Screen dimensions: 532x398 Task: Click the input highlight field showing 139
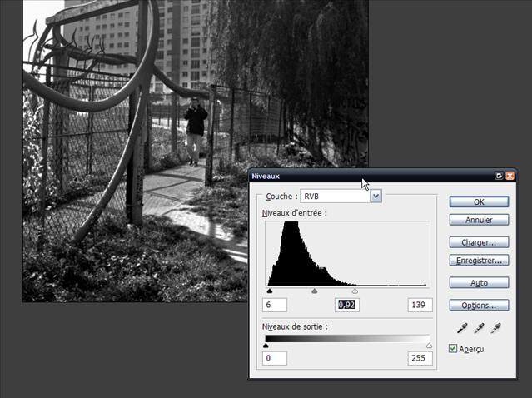[420, 305]
